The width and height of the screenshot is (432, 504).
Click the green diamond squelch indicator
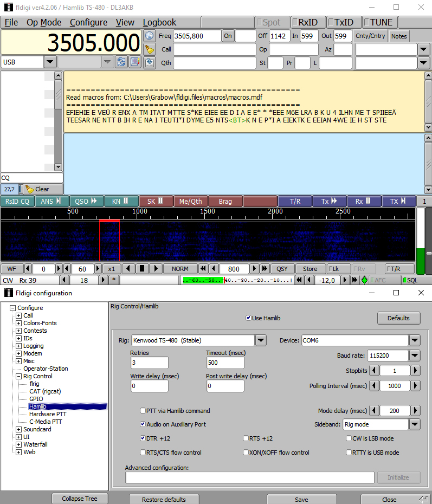tap(364, 280)
